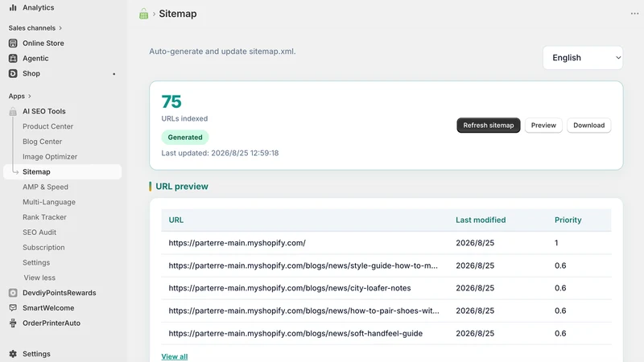Image resolution: width=644 pixels, height=362 pixels.
Task: Click priority value 1 in homepage row
Action: pyautogui.click(x=556, y=243)
